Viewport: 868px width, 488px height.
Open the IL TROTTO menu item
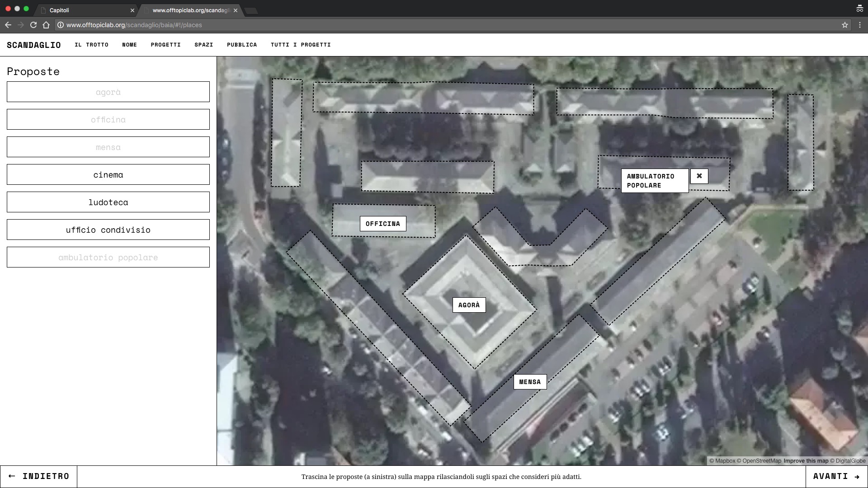pos(91,45)
